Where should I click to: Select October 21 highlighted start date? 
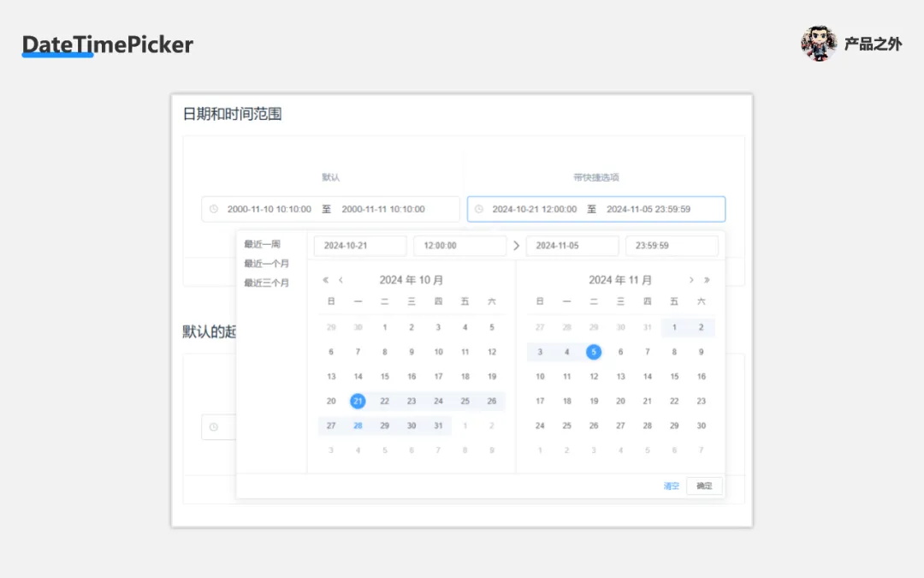(x=358, y=401)
